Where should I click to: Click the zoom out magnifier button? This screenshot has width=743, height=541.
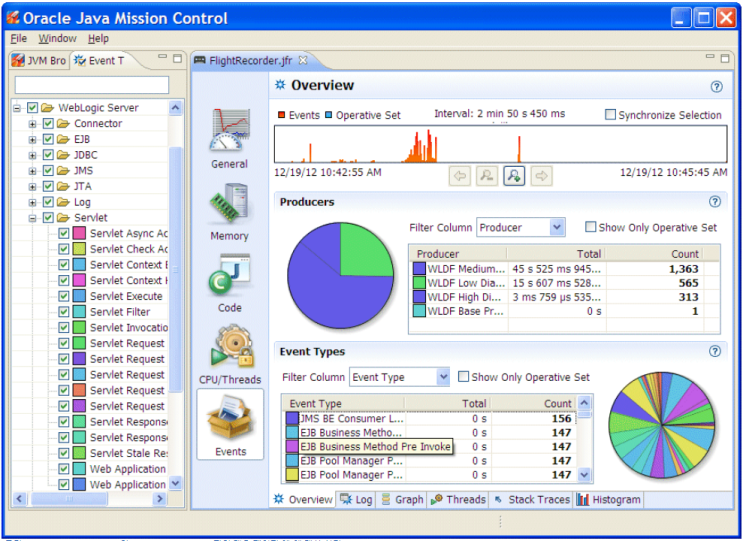(487, 176)
